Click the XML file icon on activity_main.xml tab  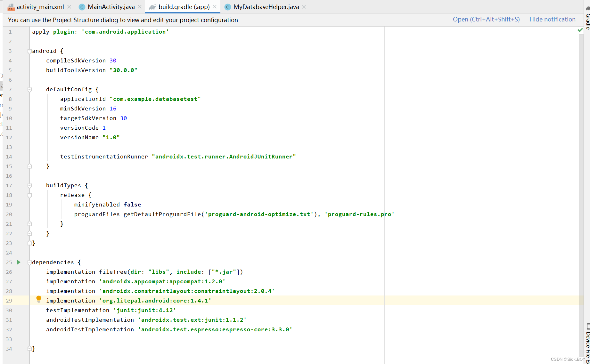11,7
